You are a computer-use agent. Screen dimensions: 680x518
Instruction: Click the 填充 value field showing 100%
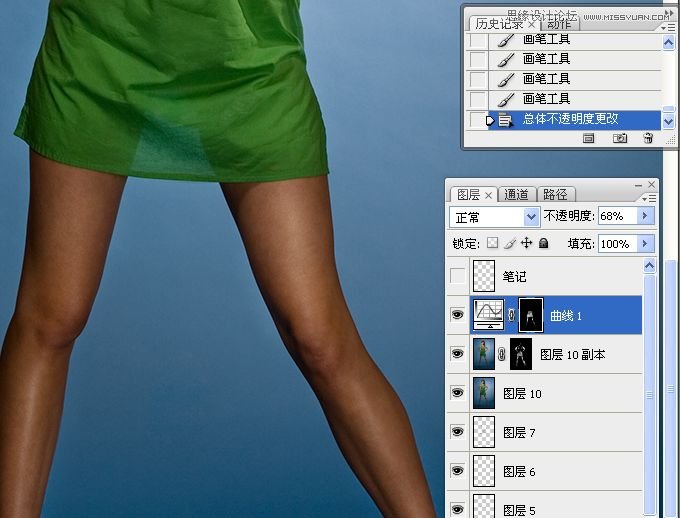[x=618, y=244]
